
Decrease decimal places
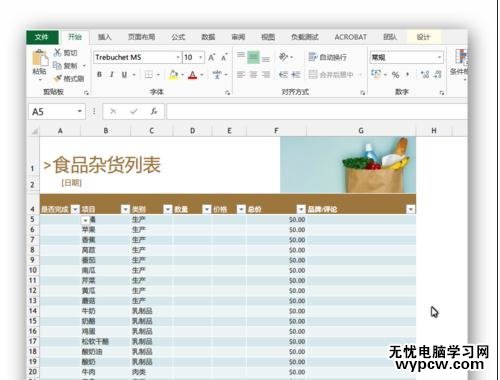pos(438,75)
